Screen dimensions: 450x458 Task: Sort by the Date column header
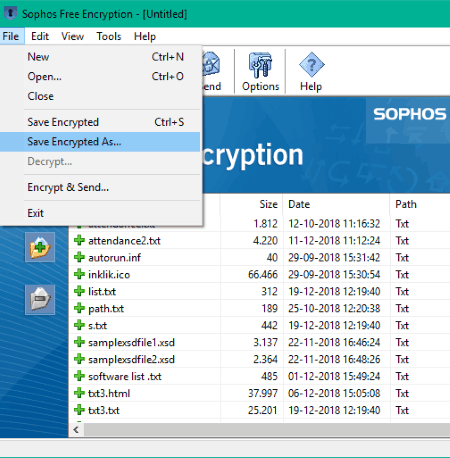(x=336, y=204)
